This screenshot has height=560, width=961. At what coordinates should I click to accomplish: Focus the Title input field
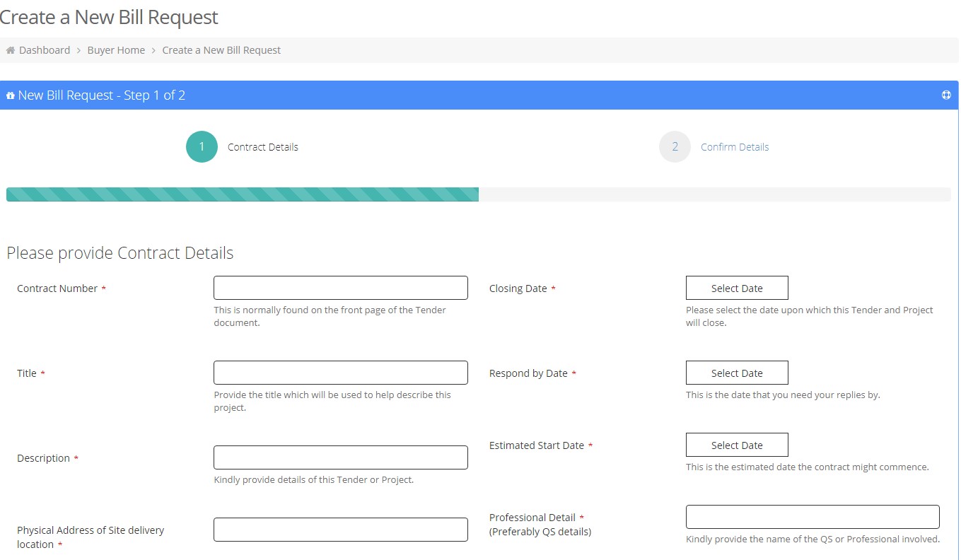[x=341, y=373]
